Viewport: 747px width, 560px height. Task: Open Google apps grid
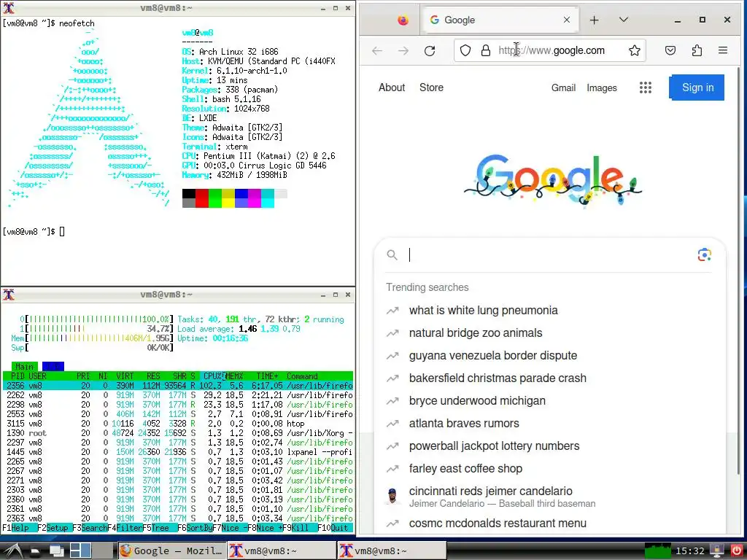(646, 87)
